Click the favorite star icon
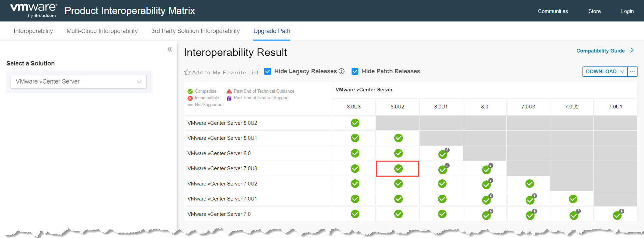Screen dimensions: 644x238 pyautogui.click(x=187, y=72)
